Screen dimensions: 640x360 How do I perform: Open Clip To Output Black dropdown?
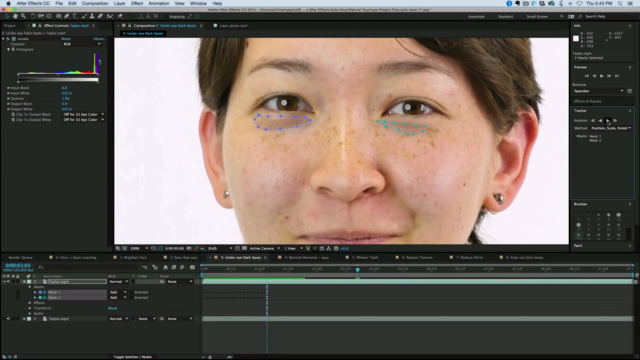point(83,114)
